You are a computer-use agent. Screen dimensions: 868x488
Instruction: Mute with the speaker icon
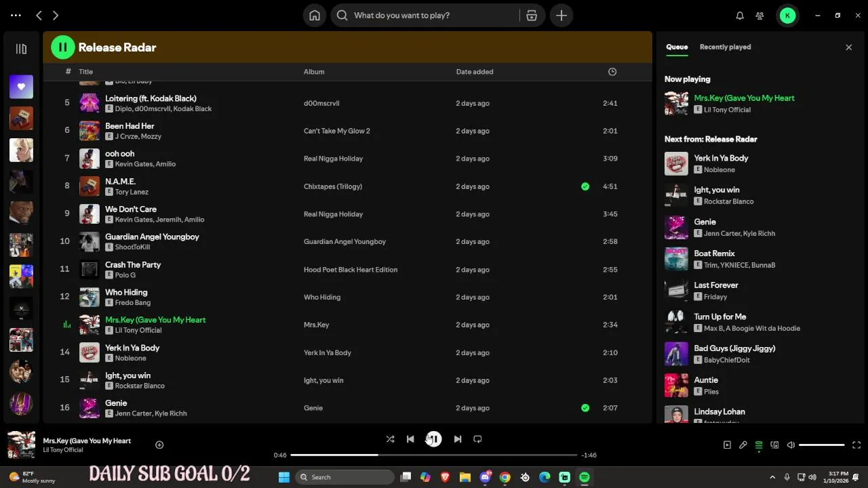click(x=791, y=445)
